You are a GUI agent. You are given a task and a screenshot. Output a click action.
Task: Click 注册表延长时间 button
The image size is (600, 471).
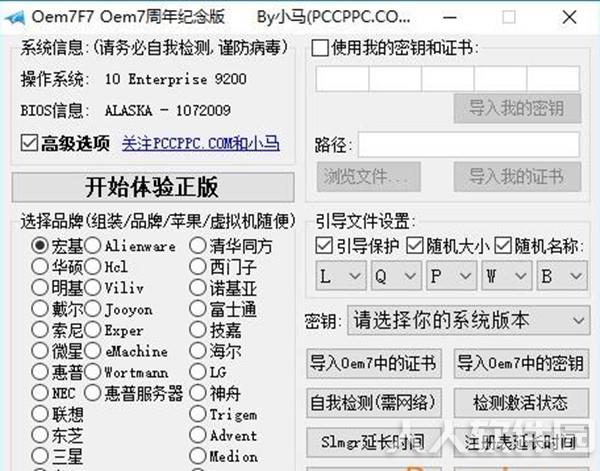pos(521,442)
